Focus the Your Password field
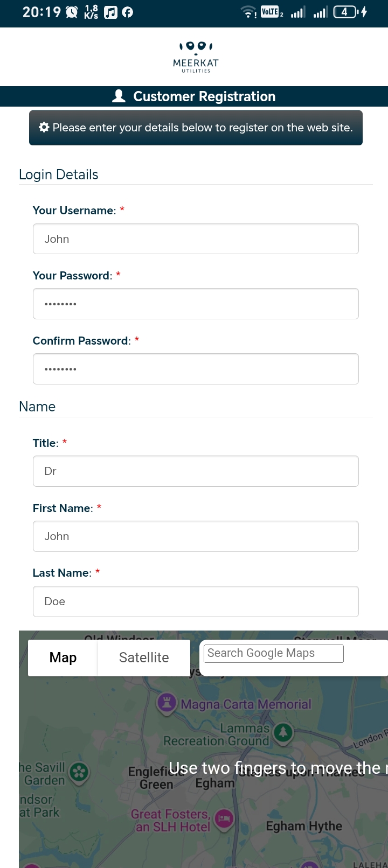The image size is (388, 868). point(196,304)
